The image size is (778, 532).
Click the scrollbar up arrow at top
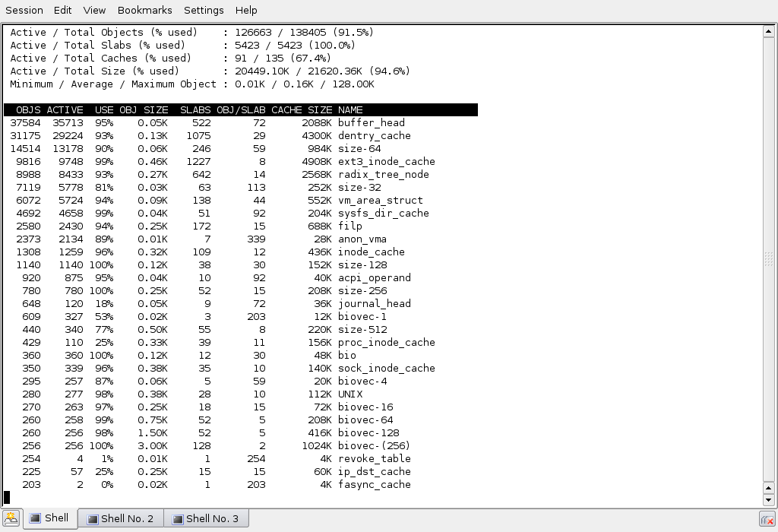pyautogui.click(x=768, y=31)
